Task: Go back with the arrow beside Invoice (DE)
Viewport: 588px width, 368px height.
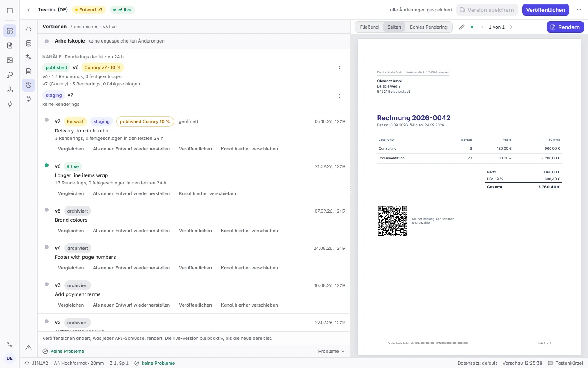Action: pyautogui.click(x=29, y=10)
